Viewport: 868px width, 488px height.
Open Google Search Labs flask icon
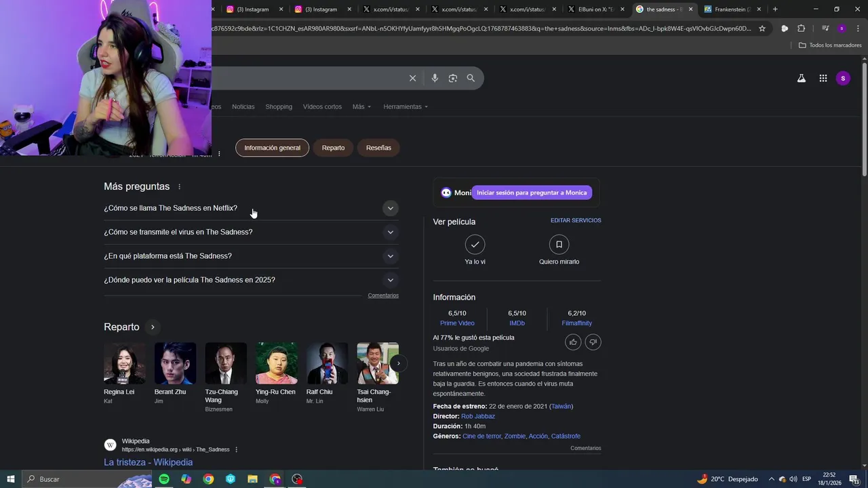(x=802, y=78)
